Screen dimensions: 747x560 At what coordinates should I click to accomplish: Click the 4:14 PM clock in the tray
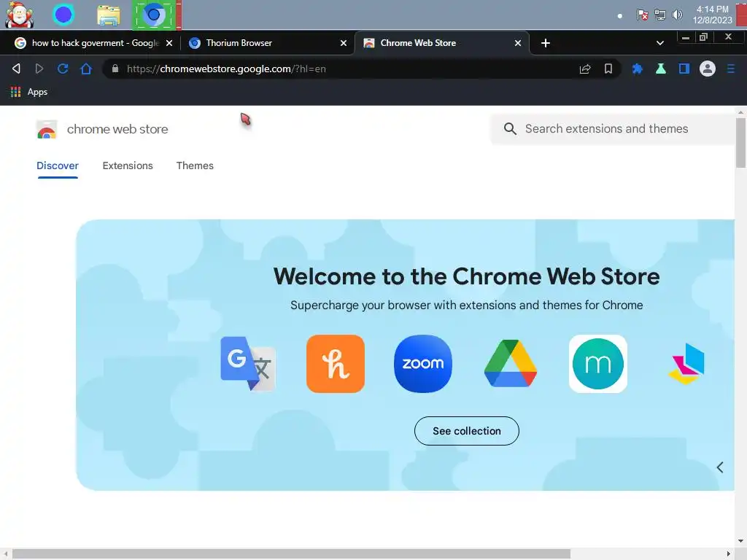712,9
